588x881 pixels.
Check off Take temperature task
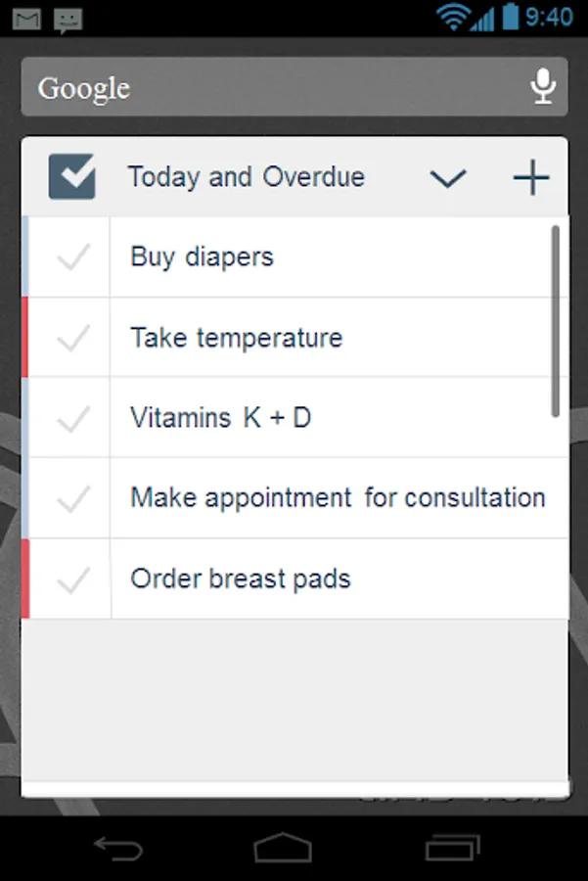click(72, 339)
